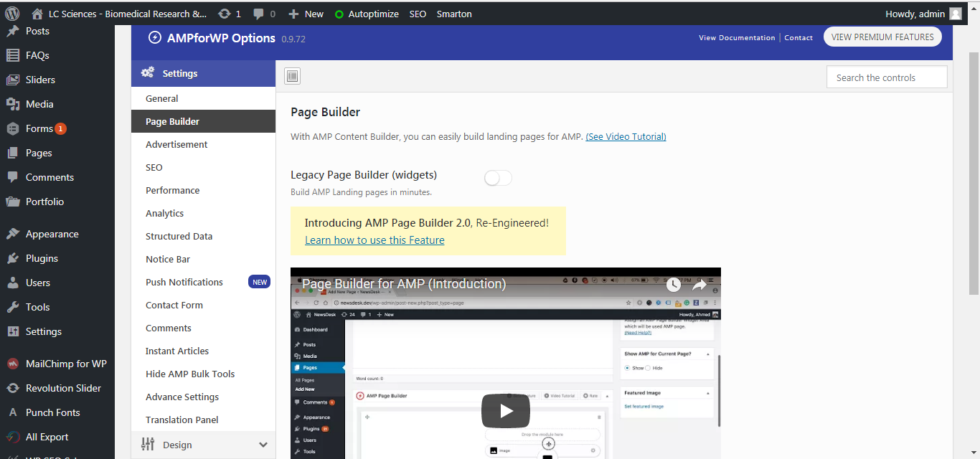
Task: Click the WordPress Settings sidebar icon
Action: tap(13, 331)
